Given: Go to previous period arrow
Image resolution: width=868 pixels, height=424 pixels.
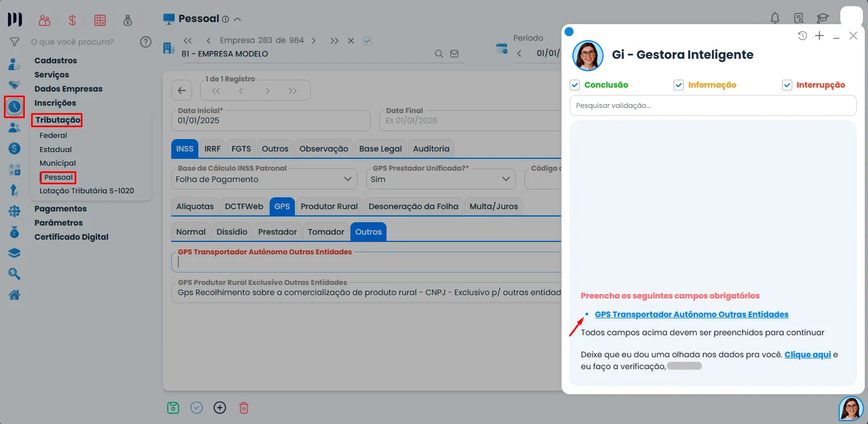Looking at the screenshot, I should [519, 54].
